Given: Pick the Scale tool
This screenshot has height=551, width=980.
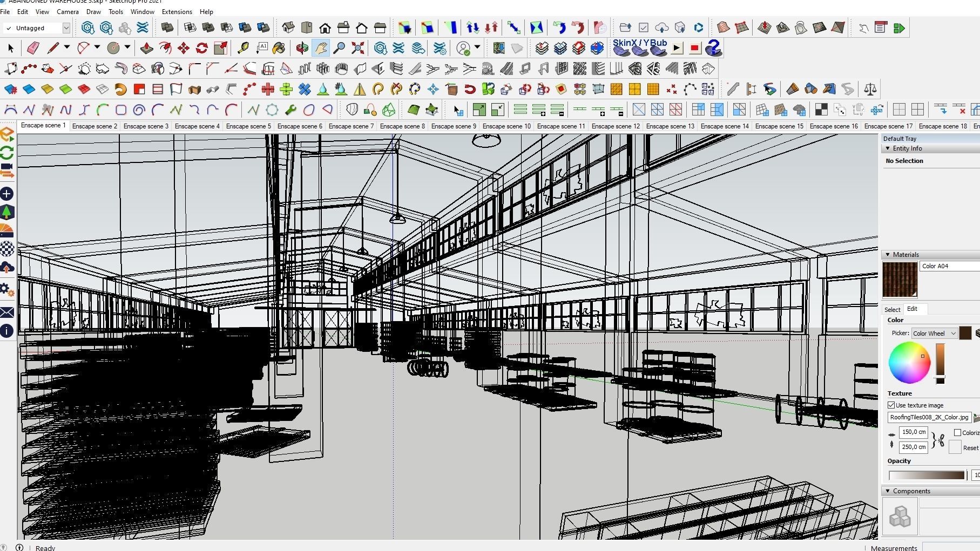Looking at the screenshot, I should 220,49.
